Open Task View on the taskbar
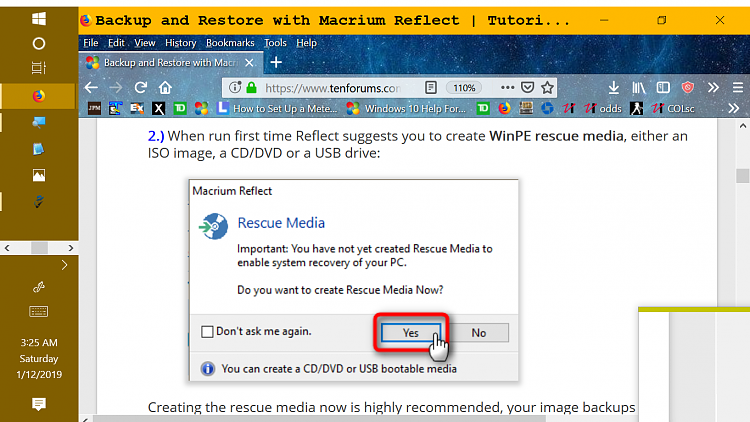 [x=39, y=68]
